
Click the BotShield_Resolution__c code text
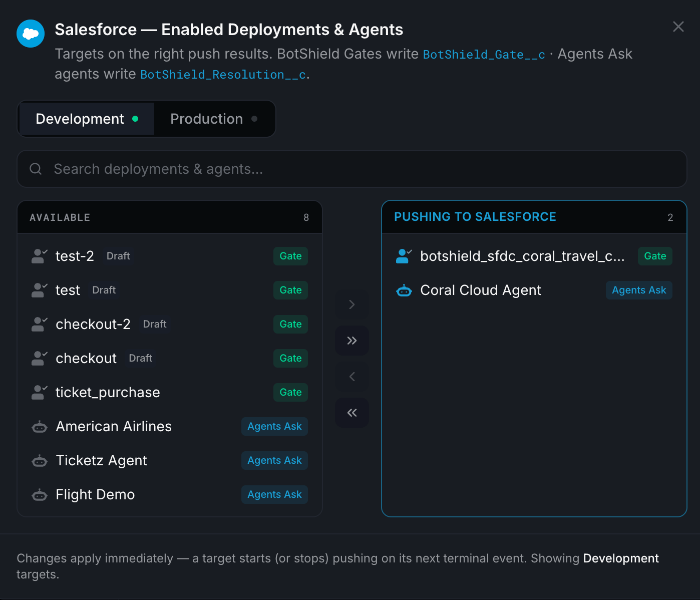223,75
